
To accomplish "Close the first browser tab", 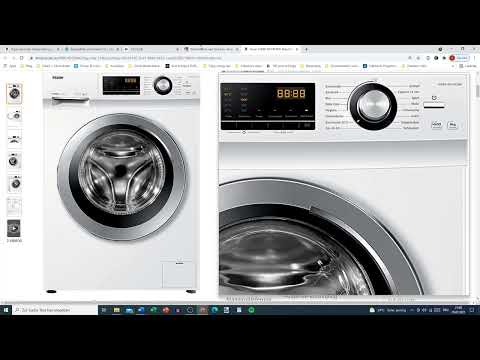I will [x=58, y=49].
